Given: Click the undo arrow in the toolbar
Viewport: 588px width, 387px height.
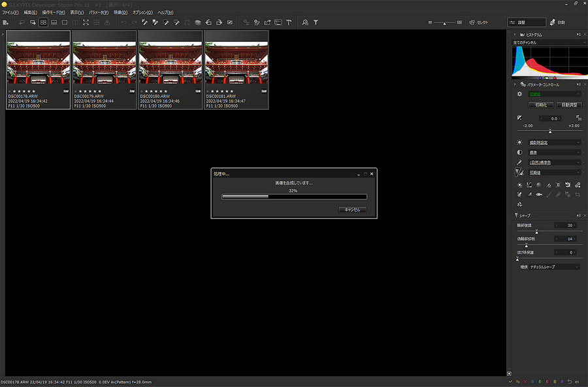Looking at the screenshot, I should [x=123, y=22].
